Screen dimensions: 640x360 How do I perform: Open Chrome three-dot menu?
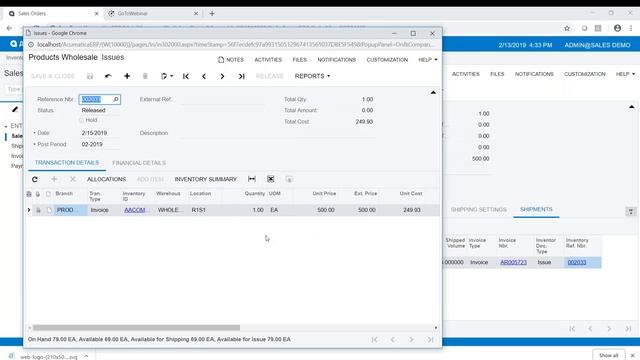pyautogui.click(x=631, y=28)
